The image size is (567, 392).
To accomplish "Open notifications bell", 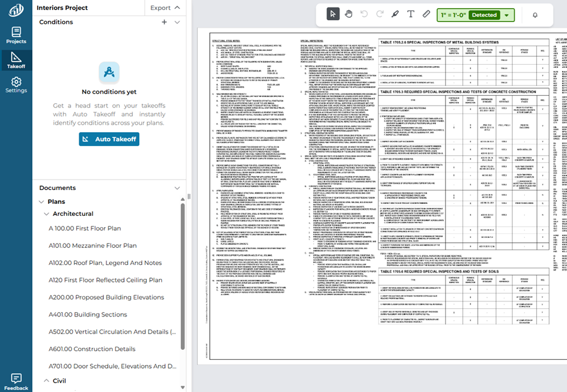I will click(535, 15).
